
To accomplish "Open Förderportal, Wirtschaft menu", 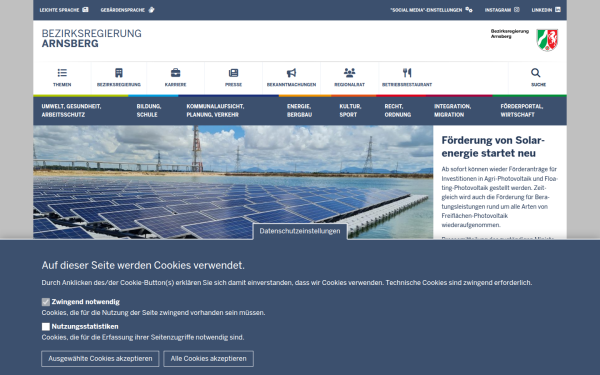I will point(522,110).
